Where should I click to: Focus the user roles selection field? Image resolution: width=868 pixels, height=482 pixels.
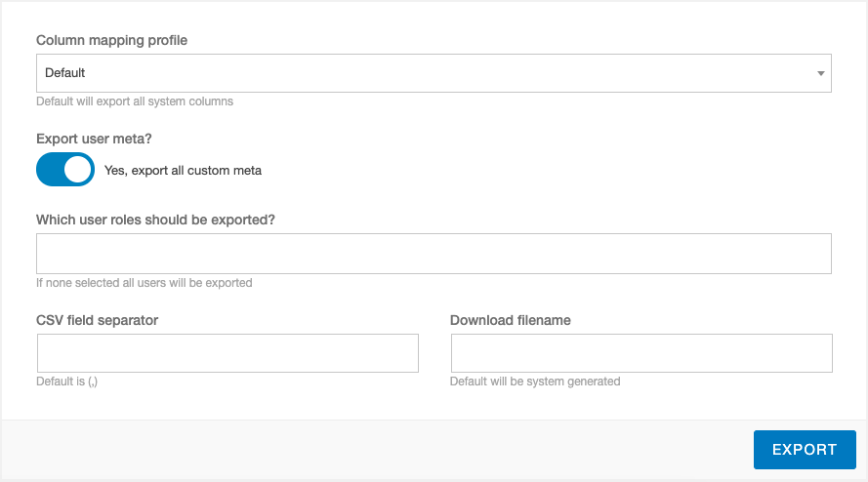(x=434, y=254)
